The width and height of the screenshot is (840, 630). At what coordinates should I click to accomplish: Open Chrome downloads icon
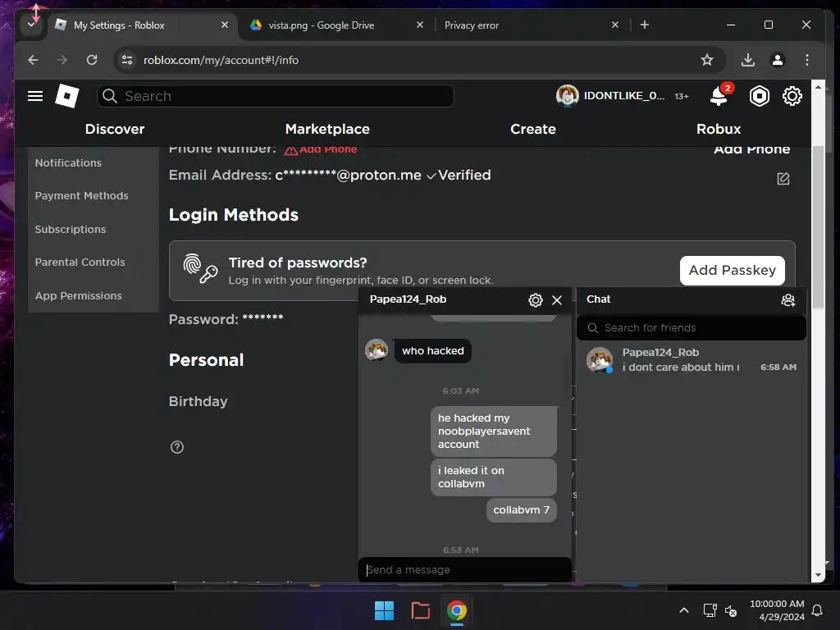(x=748, y=60)
